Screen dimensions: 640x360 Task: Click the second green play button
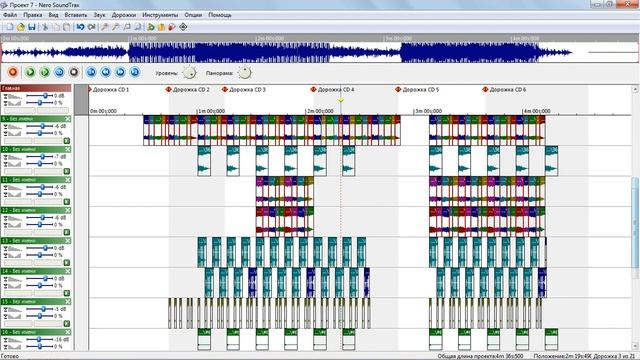[x=44, y=72]
